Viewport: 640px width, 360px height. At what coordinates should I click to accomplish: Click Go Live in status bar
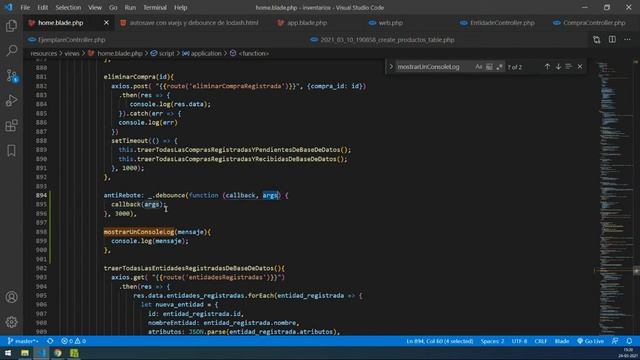click(590, 341)
